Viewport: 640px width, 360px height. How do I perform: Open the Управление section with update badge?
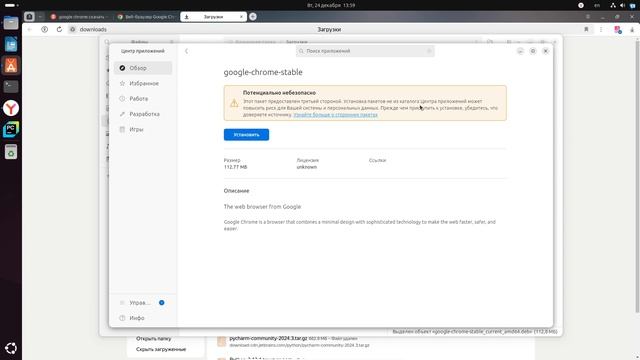click(143, 303)
